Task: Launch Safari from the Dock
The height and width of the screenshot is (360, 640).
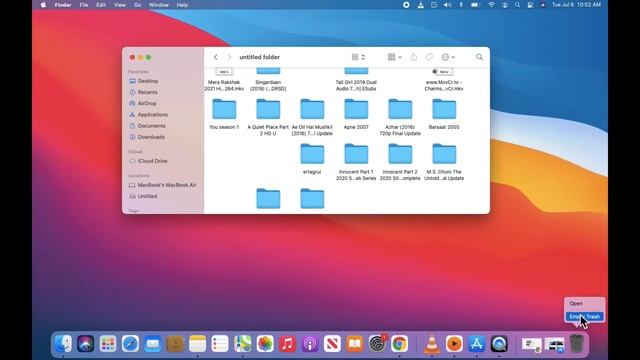Action: tap(131, 344)
